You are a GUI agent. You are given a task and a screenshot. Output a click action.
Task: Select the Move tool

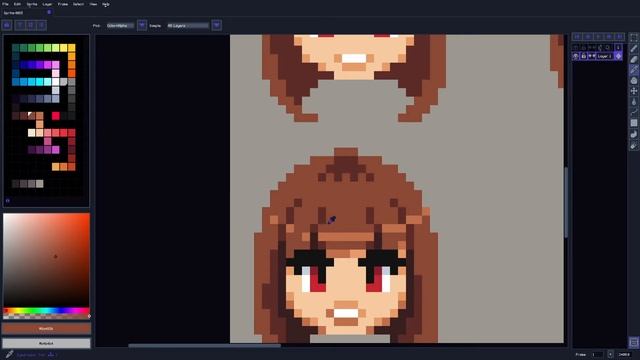click(634, 91)
